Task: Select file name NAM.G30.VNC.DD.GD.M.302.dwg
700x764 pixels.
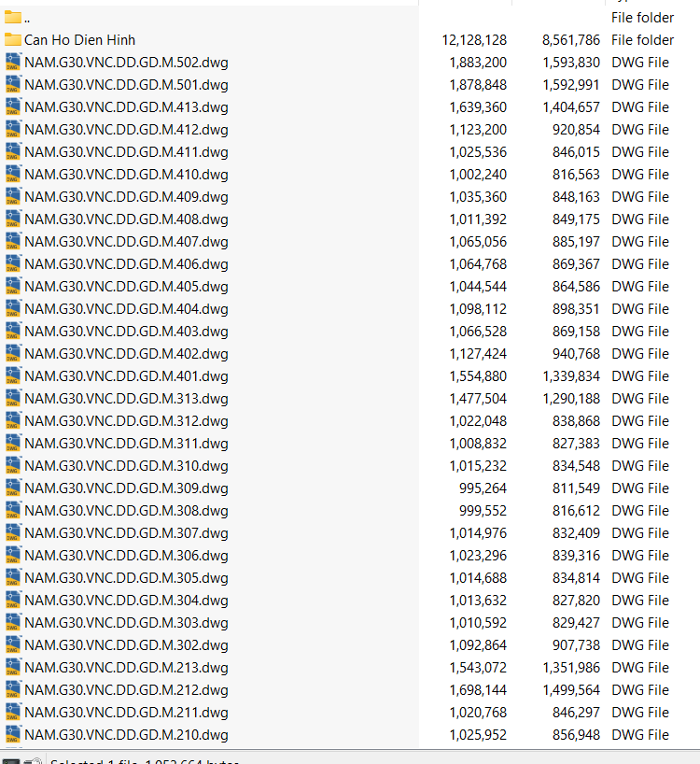Action: pyautogui.click(x=126, y=645)
